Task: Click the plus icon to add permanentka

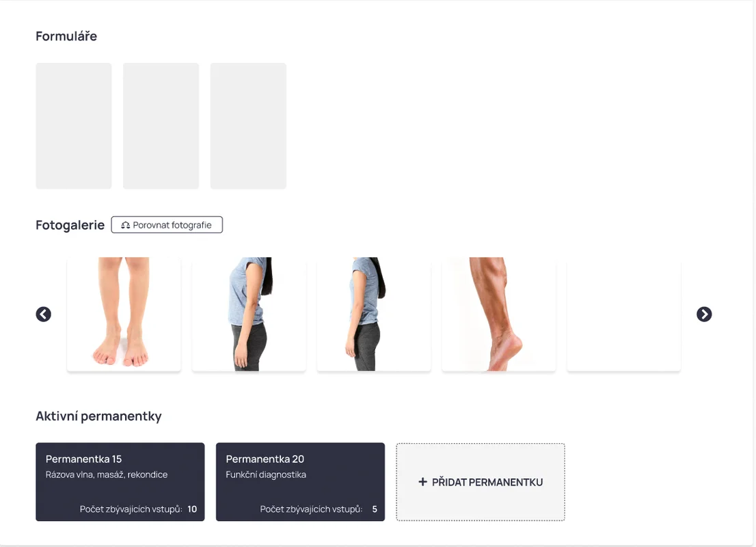Action: (423, 481)
